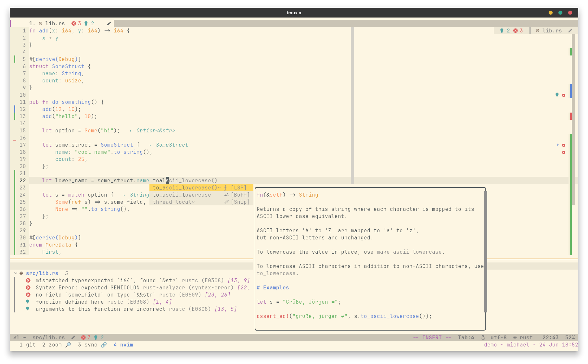Click the snippet kind icon in the Snip completion row
Screen dimensions: 588x364
226,202
